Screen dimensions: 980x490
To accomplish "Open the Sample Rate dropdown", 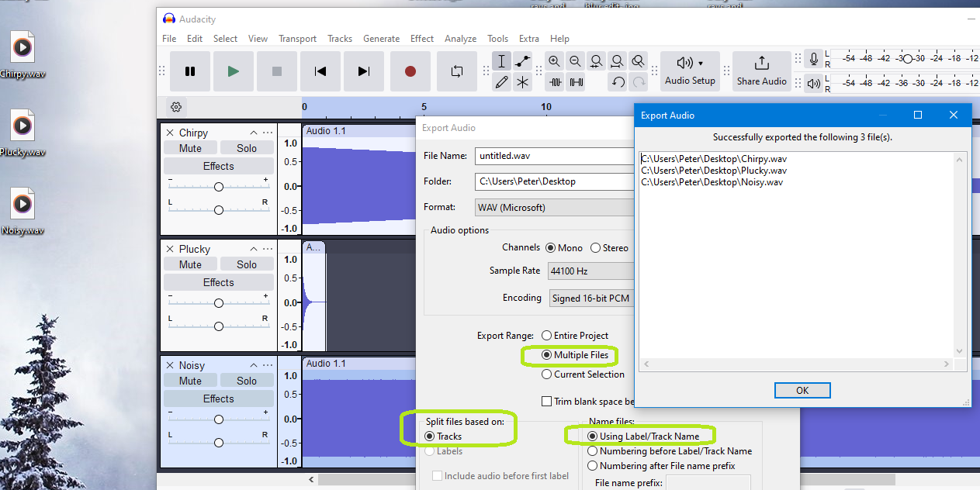I will 590,271.
